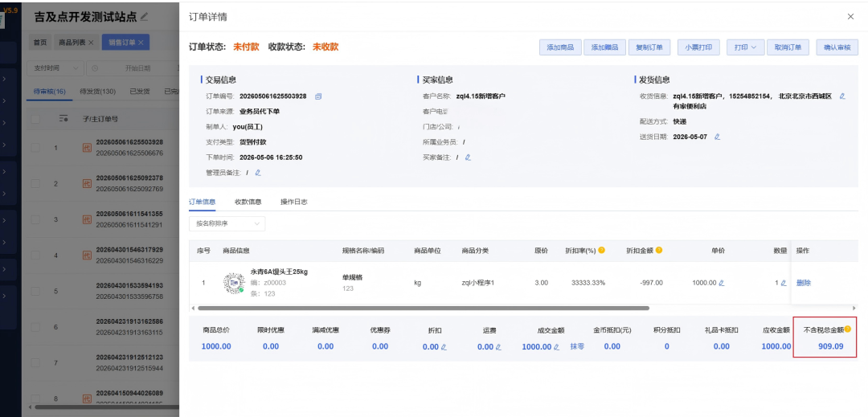Tick the checkbox for order row 5
The height and width of the screenshot is (417, 868).
pyautogui.click(x=35, y=291)
